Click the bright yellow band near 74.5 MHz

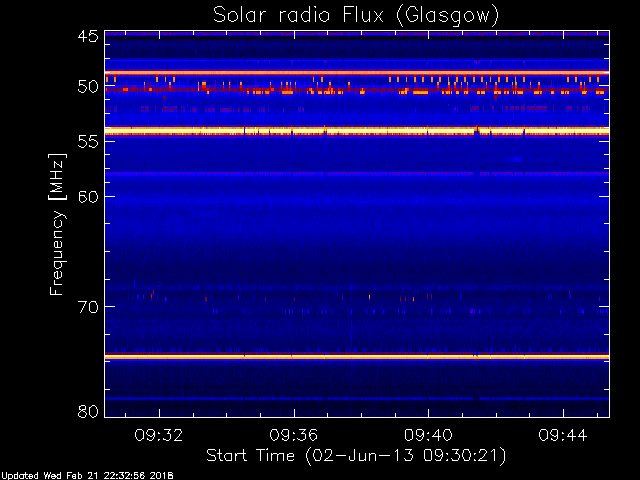coord(357,357)
